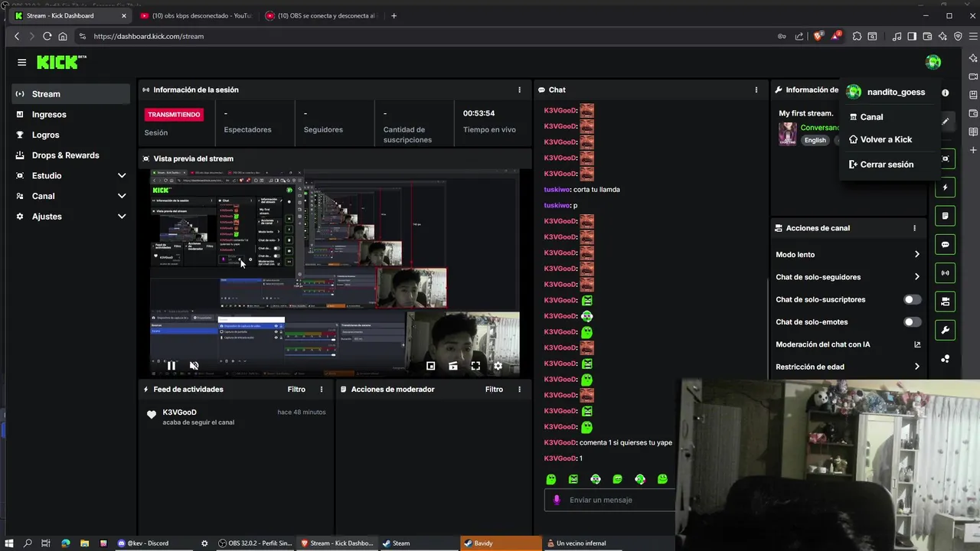Expand the Ajustes sidebar section
Image resolution: width=980 pixels, height=551 pixels.
(122, 217)
